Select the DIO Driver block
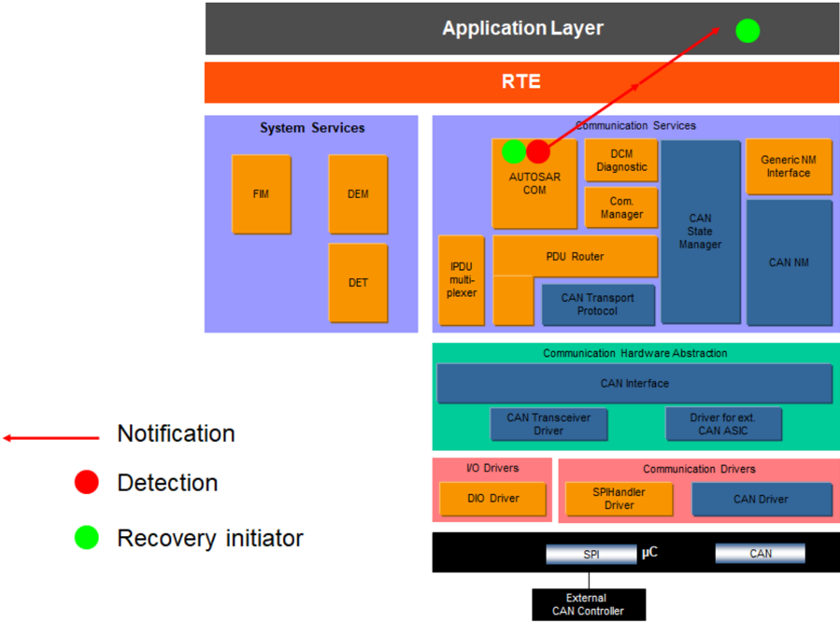 pos(492,499)
